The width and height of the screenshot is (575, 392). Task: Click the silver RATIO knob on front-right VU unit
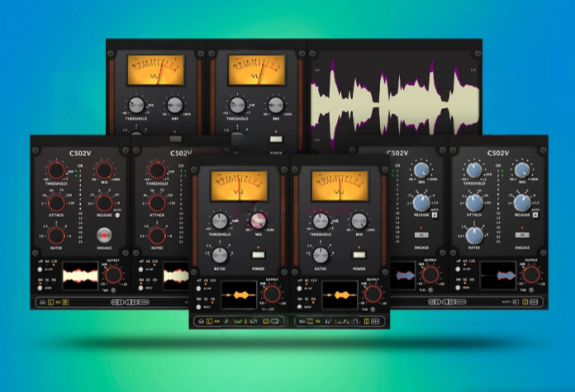(x=321, y=255)
